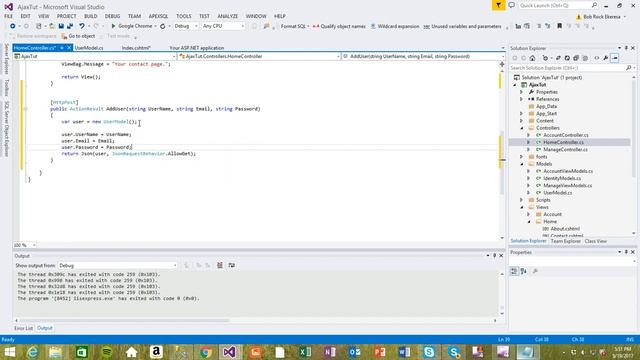Image resolution: width=640 pixels, height=360 pixels.
Task: Toggle Unused variables and parameters option
Action: 462,26
